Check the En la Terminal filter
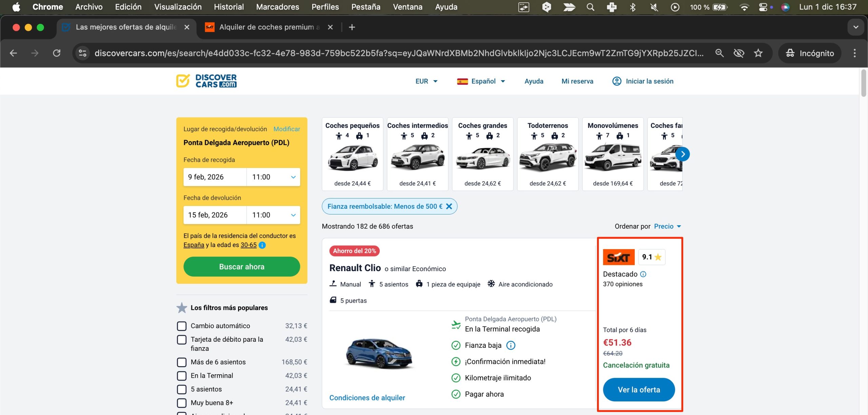Screen dimensions: 868x415 (182, 376)
